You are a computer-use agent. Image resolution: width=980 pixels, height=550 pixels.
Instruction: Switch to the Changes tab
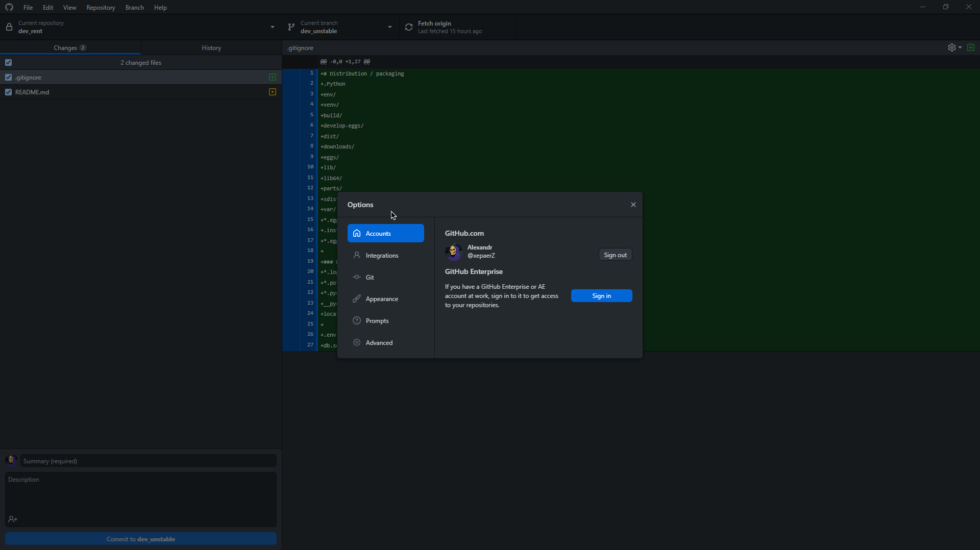click(70, 47)
